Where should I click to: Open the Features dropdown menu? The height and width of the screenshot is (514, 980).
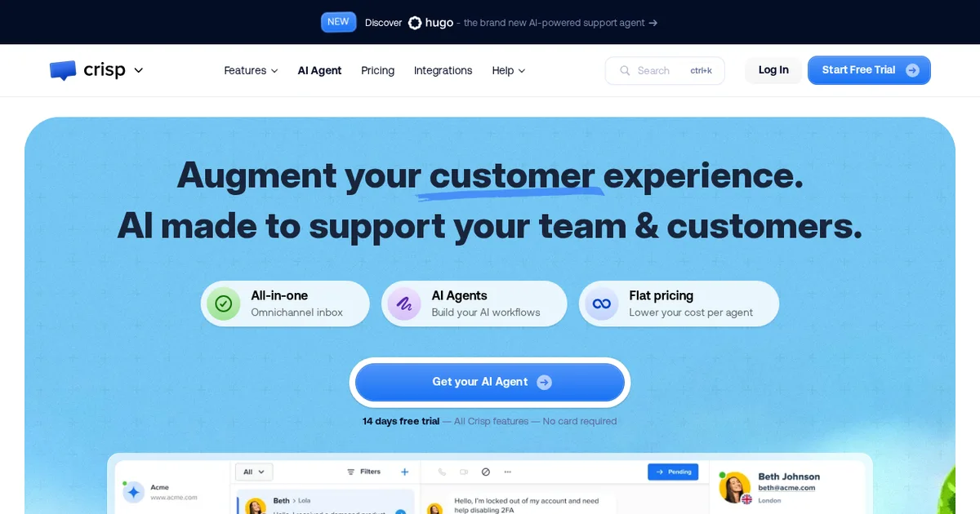(251, 71)
